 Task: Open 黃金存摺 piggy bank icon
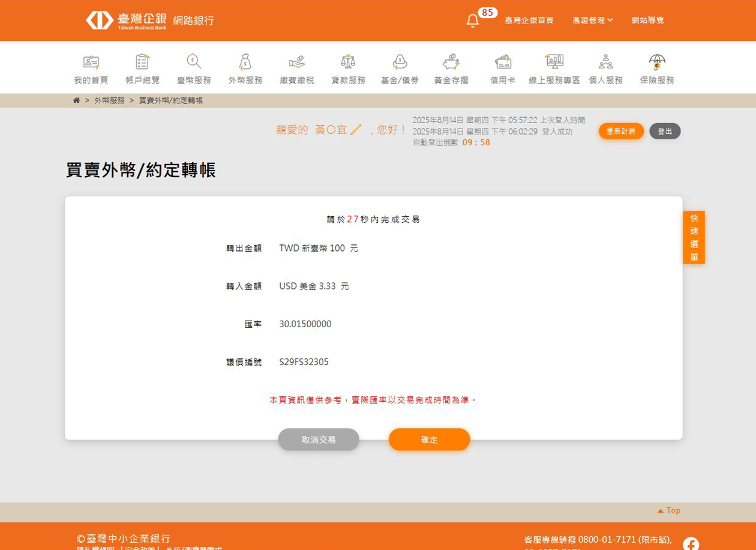click(451, 62)
